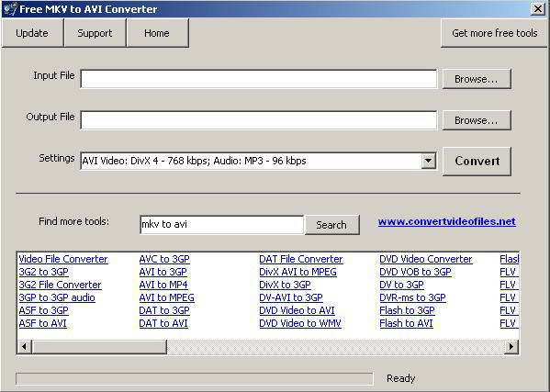Open Flash to AVI link
The height and width of the screenshot is (392, 550).
(x=406, y=323)
